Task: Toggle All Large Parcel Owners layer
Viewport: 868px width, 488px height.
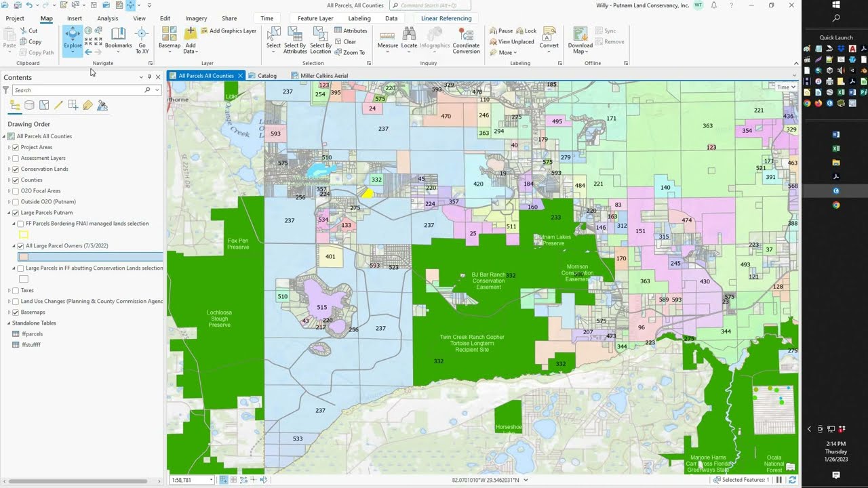Action: pyautogui.click(x=21, y=246)
